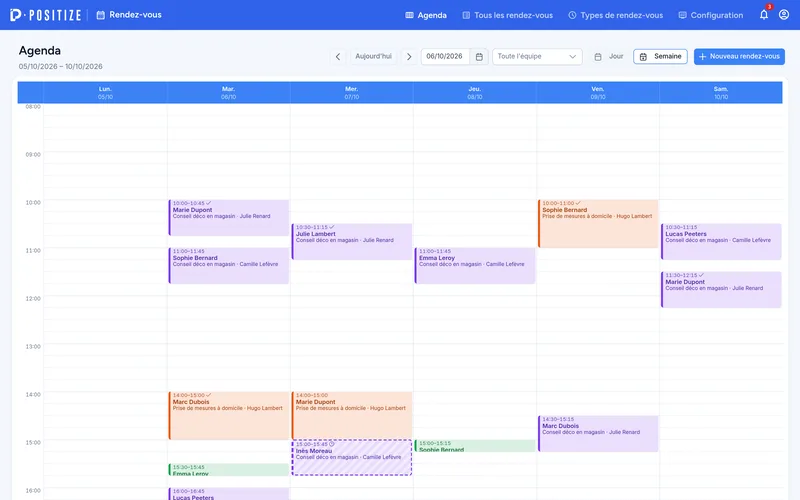The image size is (800, 500).
Task: Open Sophie Bernard 10:00-11:00 Friday appointment
Action: click(597, 223)
